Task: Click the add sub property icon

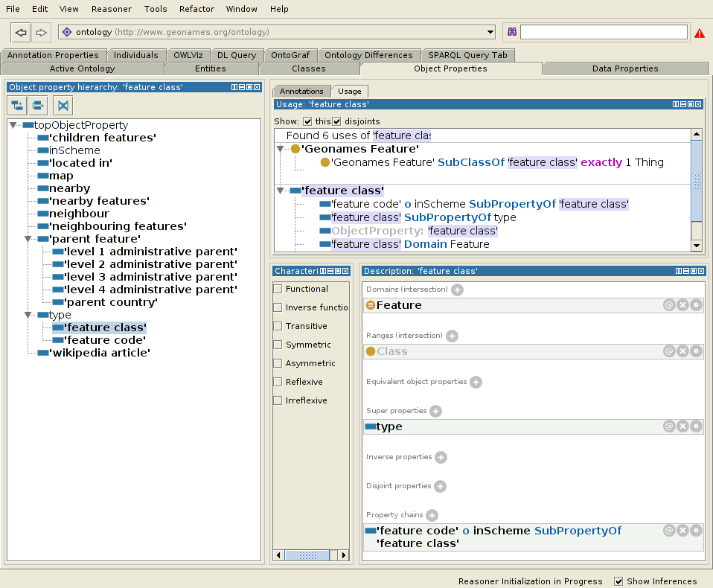Action: click(18, 105)
